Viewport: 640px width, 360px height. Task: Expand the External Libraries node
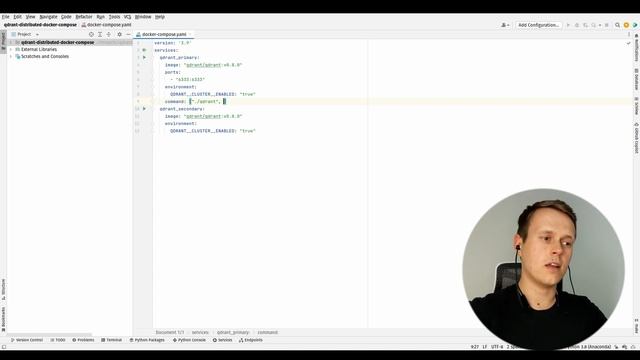11,49
